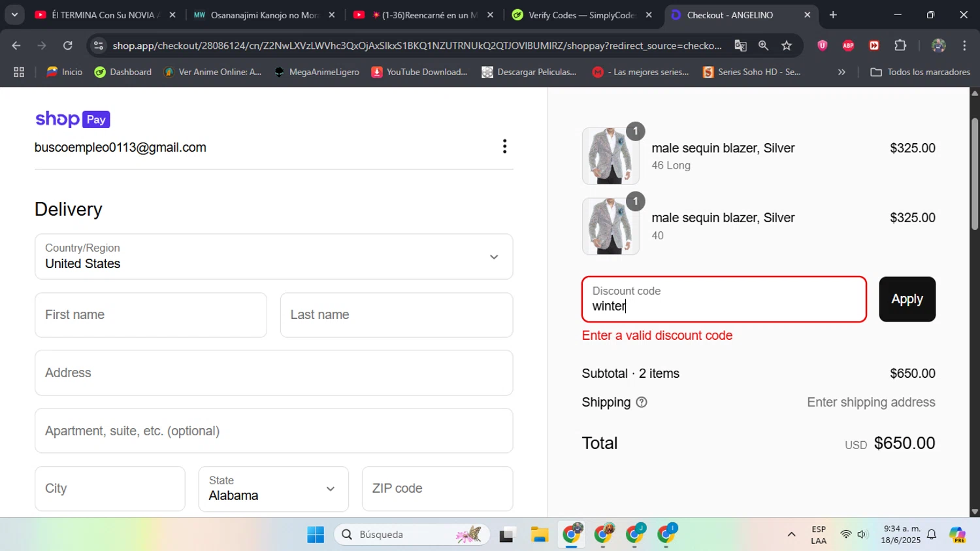The image size is (980, 551).
Task: Open the three-dot account options menu
Action: [x=504, y=146]
